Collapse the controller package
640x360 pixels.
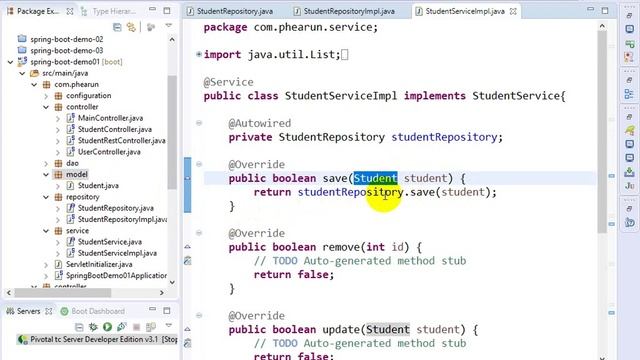[x=46, y=107]
